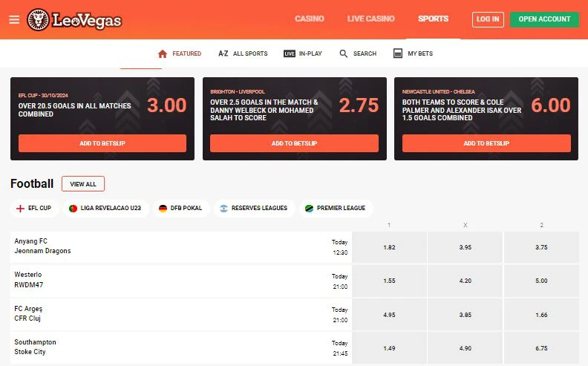Image resolution: width=588 pixels, height=366 pixels.
Task: Open the Search tab
Action: tap(358, 53)
